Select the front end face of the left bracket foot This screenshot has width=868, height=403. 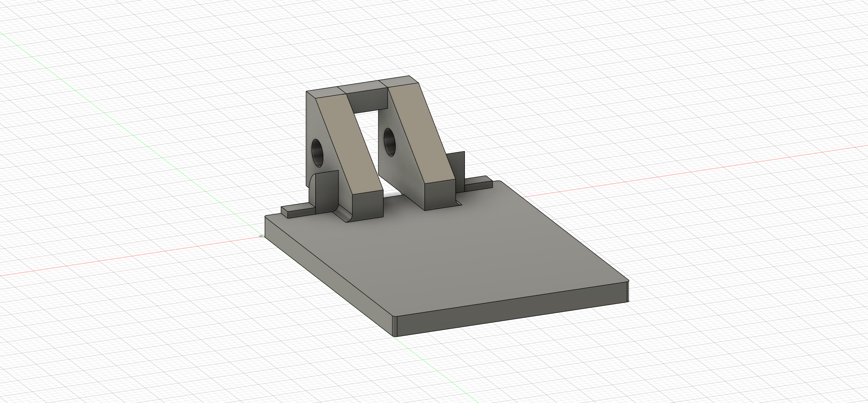pyautogui.click(x=368, y=205)
